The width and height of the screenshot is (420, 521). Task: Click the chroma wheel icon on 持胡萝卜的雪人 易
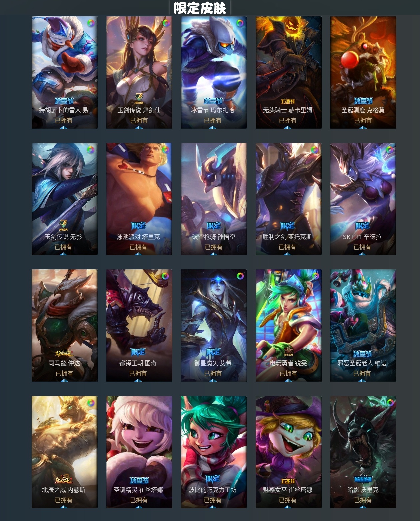click(x=91, y=23)
